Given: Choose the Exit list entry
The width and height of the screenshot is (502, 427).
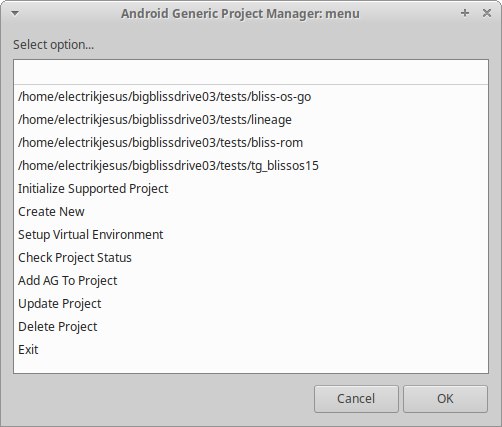Looking at the screenshot, I should pos(251,349).
